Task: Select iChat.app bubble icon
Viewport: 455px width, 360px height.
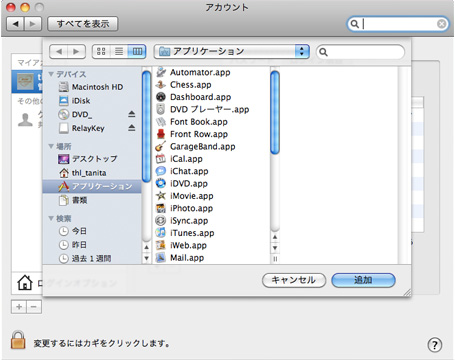Action: click(161, 171)
